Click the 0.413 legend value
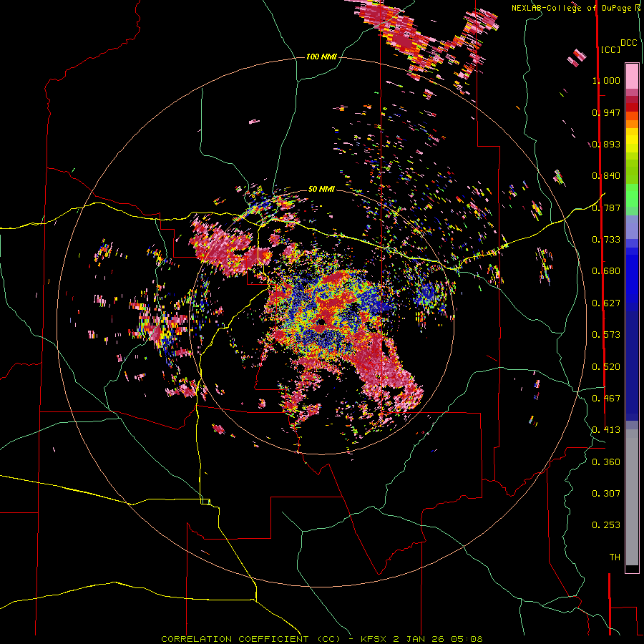The image size is (644, 644). (606, 430)
